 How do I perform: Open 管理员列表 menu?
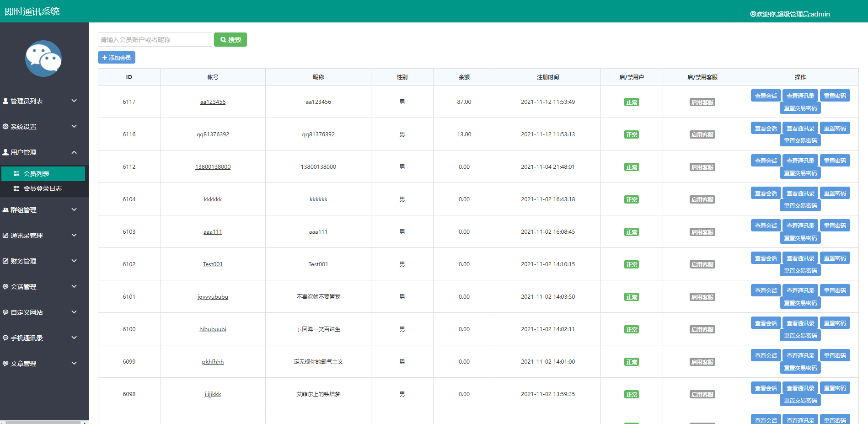click(x=44, y=101)
